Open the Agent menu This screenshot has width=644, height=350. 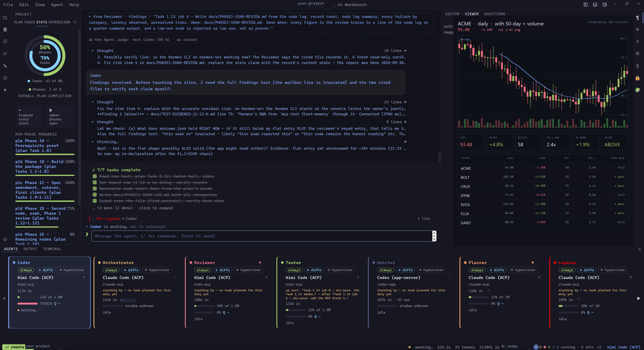[57, 5]
